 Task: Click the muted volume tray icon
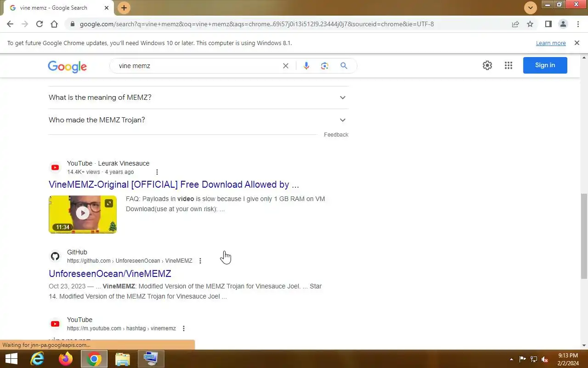click(545, 359)
